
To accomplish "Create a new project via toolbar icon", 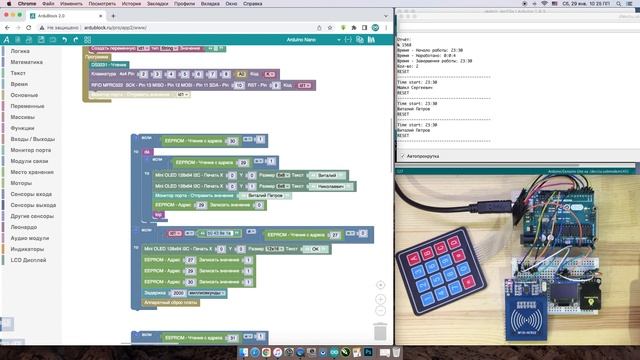I will click(x=18, y=40).
